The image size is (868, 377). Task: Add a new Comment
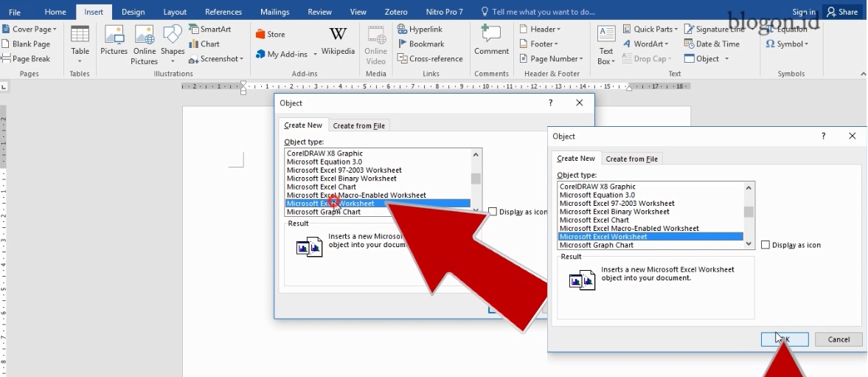[x=491, y=41]
